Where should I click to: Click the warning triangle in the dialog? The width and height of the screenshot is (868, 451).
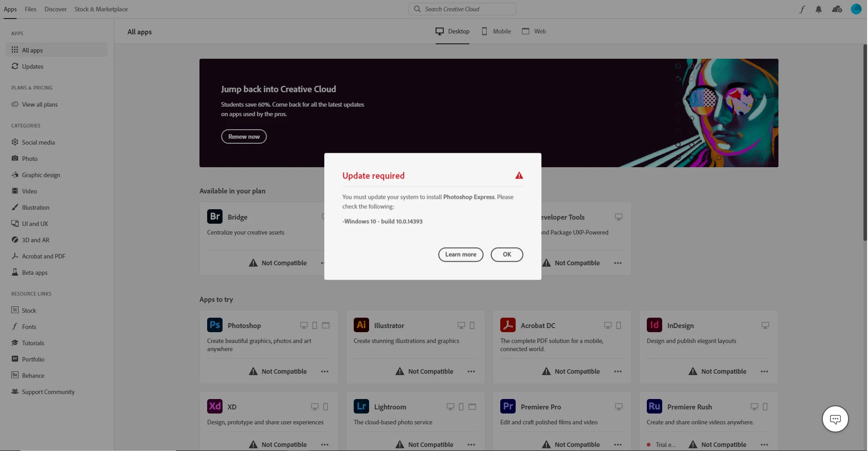click(x=519, y=175)
